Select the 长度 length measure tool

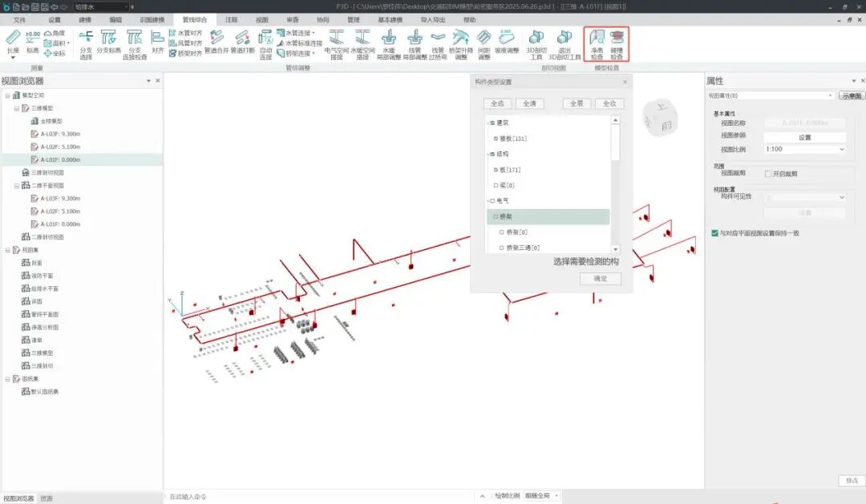(x=13, y=43)
